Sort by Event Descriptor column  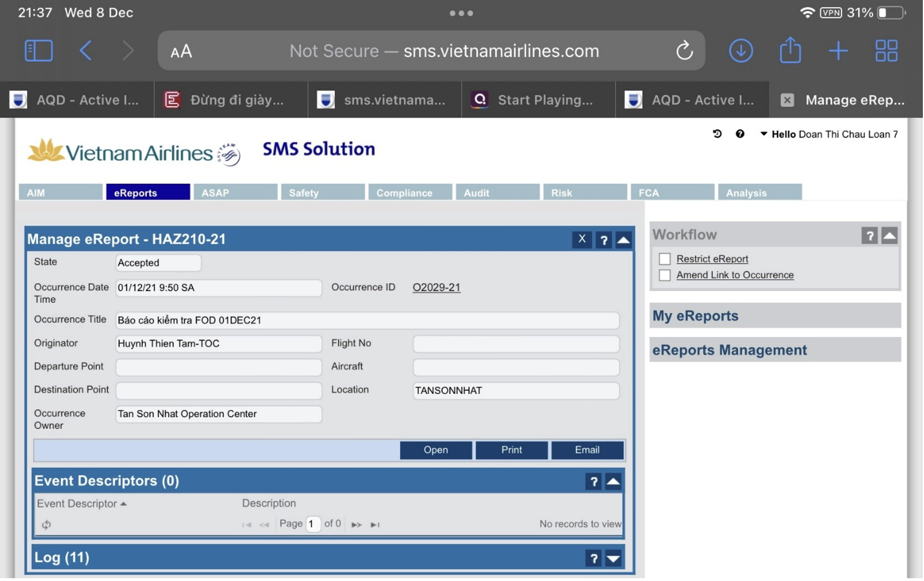(x=81, y=504)
